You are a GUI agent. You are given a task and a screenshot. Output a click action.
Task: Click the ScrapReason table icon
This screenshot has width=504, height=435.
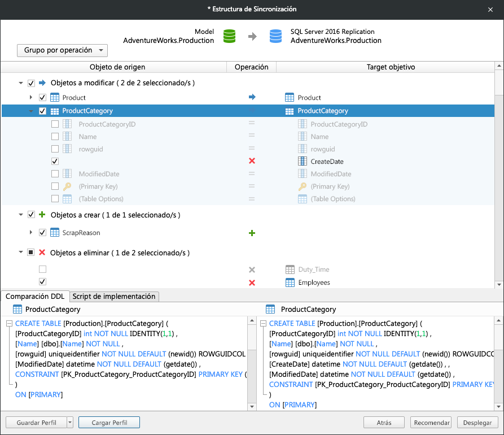[x=55, y=232]
